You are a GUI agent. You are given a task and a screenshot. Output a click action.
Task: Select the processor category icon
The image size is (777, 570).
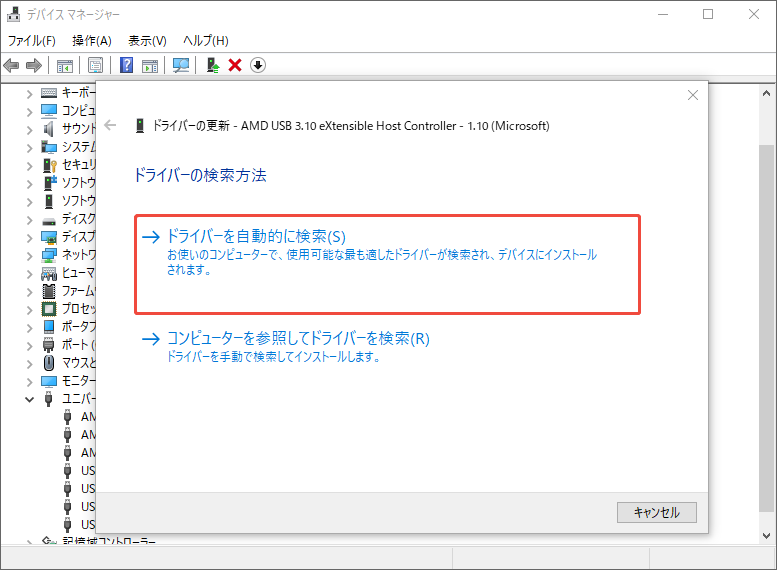(49, 309)
